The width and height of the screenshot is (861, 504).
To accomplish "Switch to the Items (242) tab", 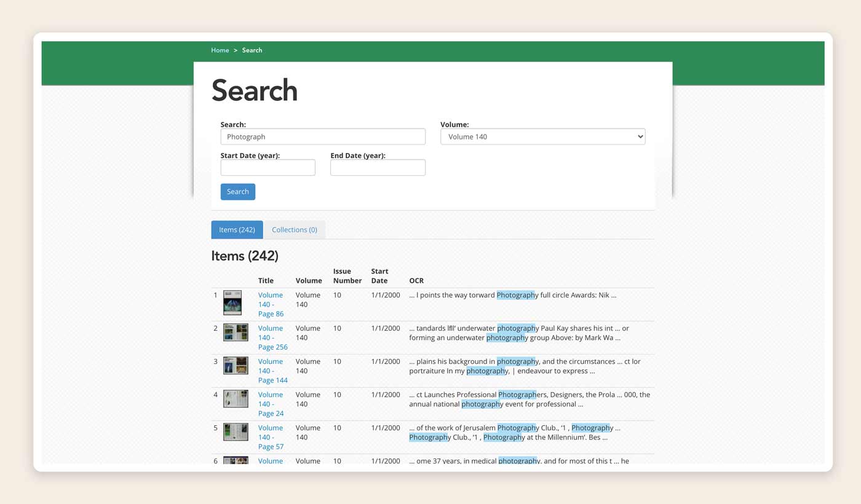I will click(x=237, y=230).
